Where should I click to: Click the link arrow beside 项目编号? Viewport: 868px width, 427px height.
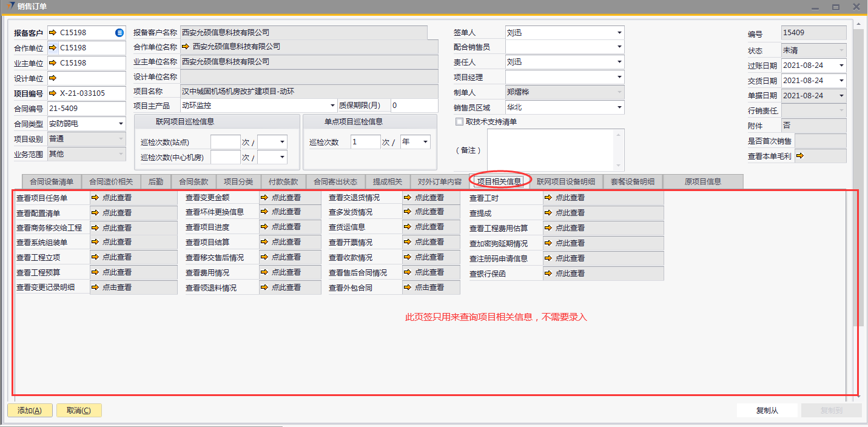pyautogui.click(x=52, y=93)
